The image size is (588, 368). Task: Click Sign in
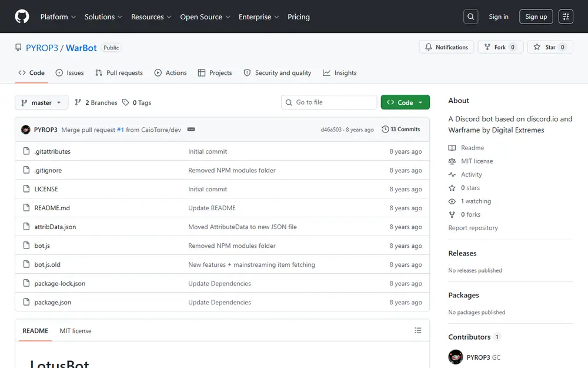499,16
